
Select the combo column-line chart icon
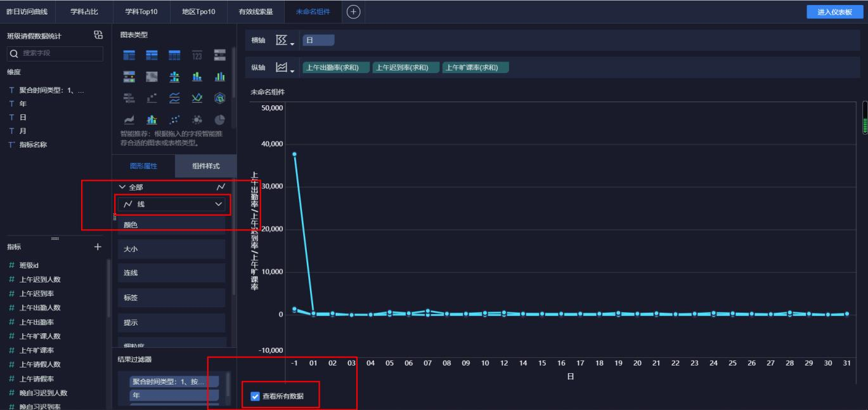[151, 119]
